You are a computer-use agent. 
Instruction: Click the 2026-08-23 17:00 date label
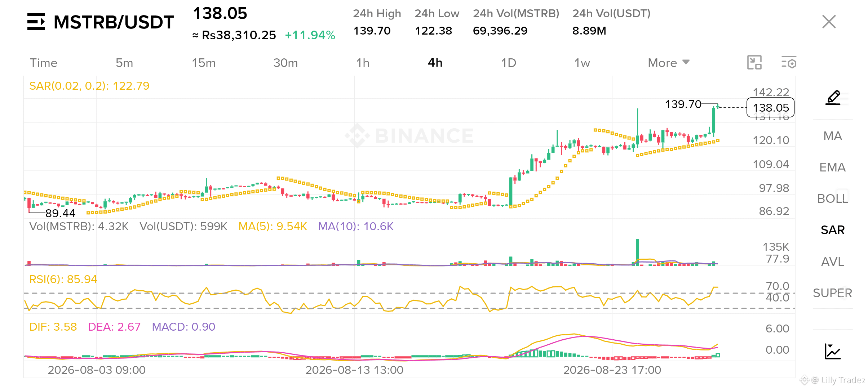pyautogui.click(x=612, y=370)
